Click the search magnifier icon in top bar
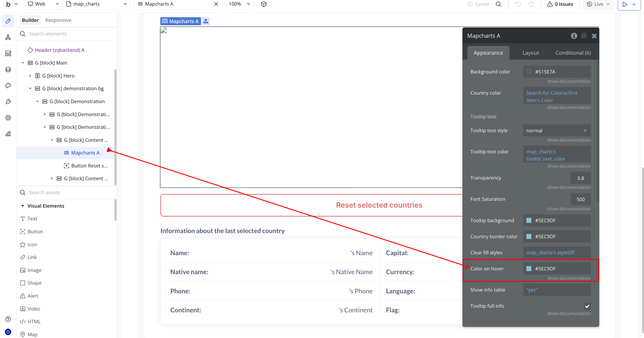The width and height of the screenshot is (644, 338). (x=498, y=4)
